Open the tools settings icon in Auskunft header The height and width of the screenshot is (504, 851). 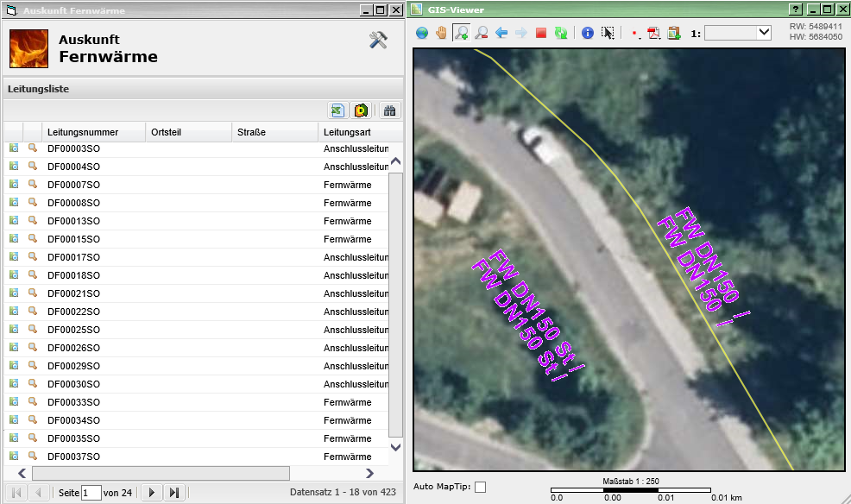coord(378,41)
